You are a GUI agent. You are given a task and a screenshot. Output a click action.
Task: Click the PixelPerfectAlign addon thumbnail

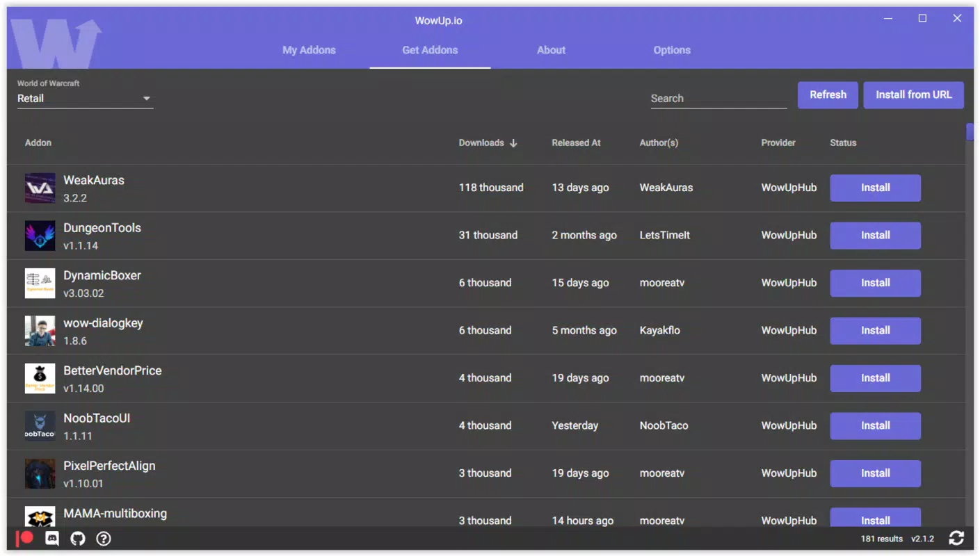[x=40, y=474]
